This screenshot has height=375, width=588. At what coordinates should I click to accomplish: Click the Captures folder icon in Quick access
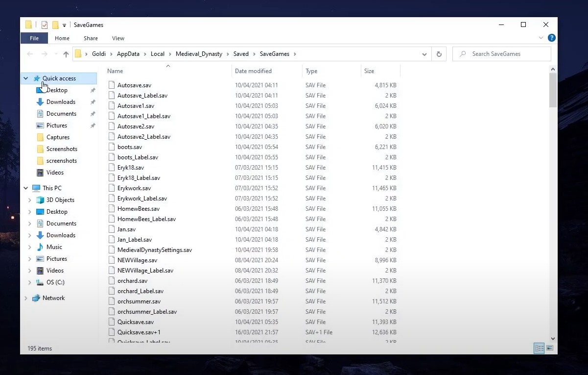41,137
